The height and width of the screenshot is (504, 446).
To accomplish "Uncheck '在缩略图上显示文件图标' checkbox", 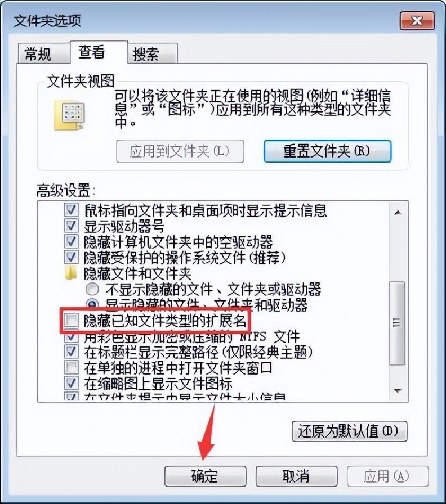I will point(71,383).
